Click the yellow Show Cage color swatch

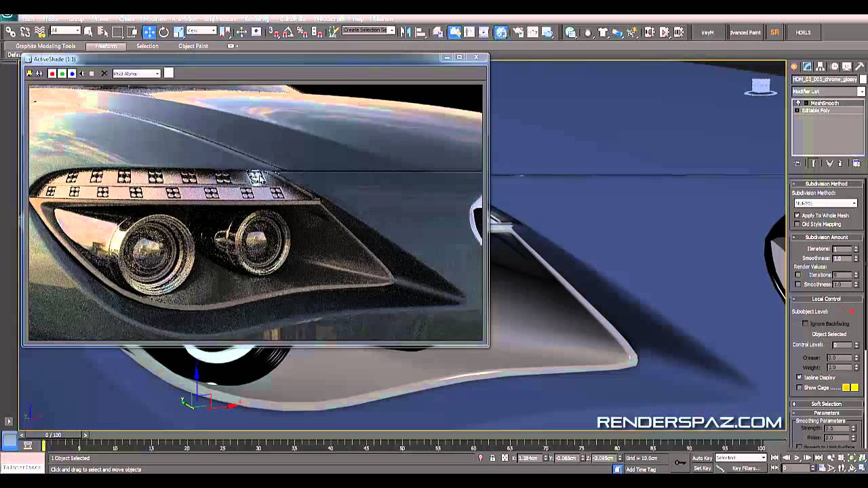pos(854,388)
